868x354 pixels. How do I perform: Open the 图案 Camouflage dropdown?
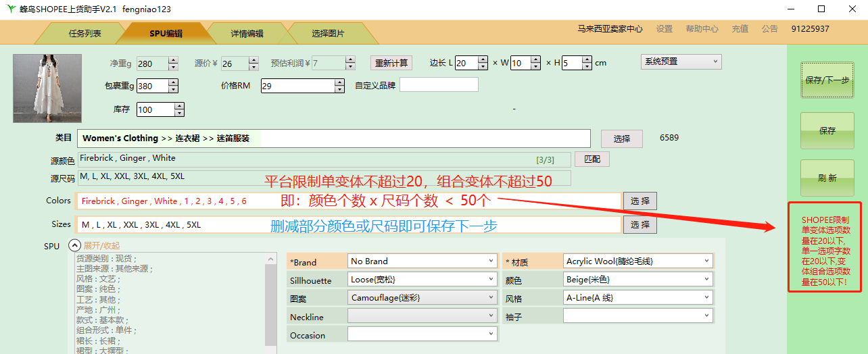(x=423, y=297)
